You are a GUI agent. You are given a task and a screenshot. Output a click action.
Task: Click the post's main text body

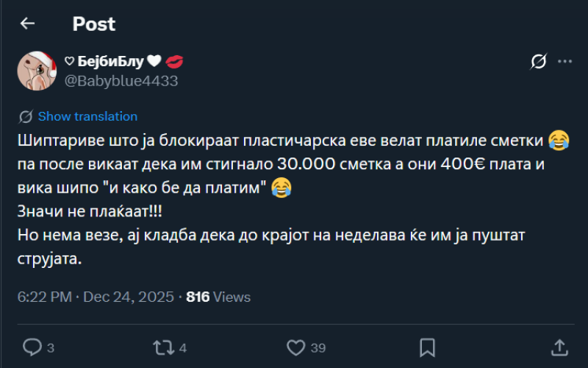point(279,199)
